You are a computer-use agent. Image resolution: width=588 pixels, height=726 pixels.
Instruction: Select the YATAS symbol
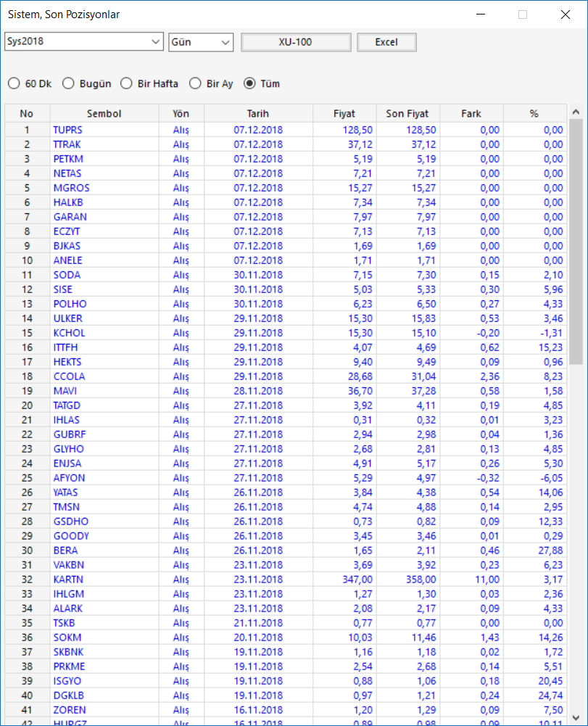(x=65, y=492)
